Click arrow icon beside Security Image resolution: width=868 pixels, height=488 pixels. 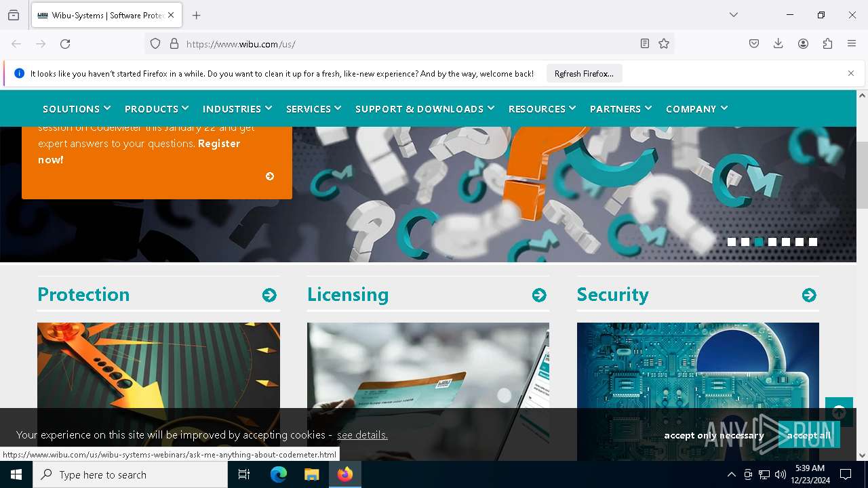point(809,295)
